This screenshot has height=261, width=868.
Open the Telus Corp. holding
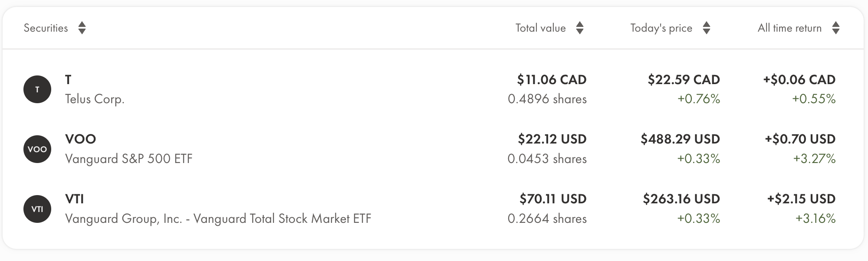95,99
